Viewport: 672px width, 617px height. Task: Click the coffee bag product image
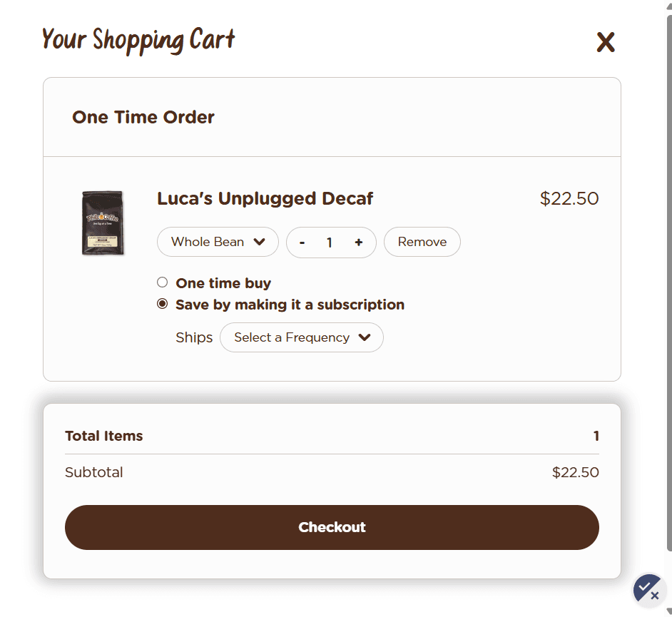click(103, 223)
